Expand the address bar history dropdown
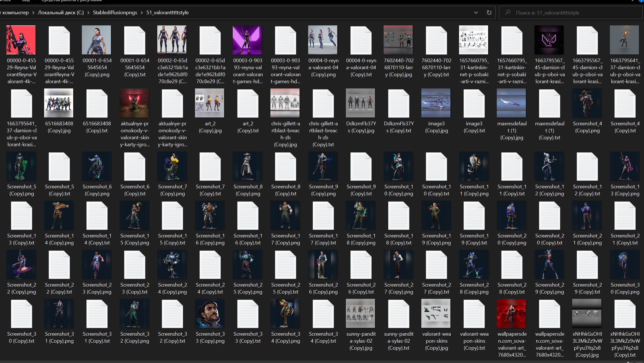Image resolution: width=644 pixels, height=363 pixels. [x=476, y=13]
